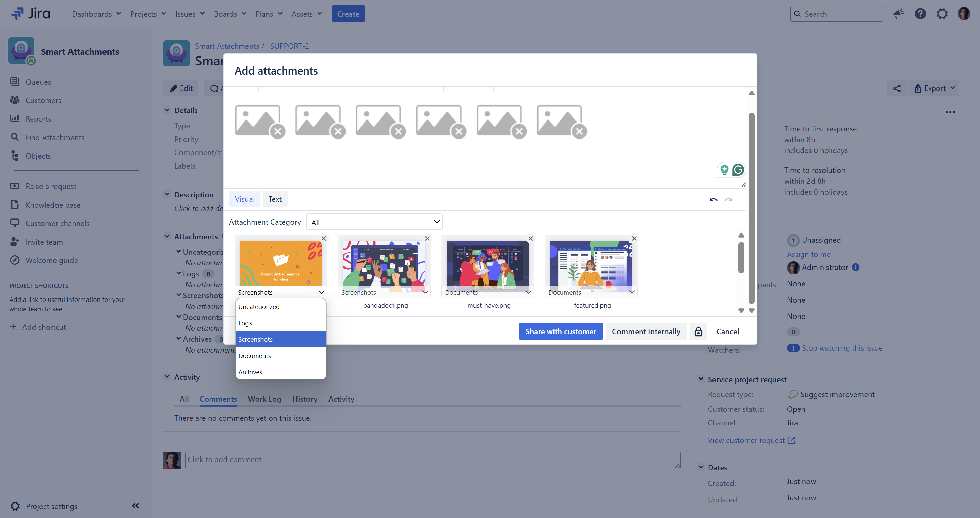The image size is (980, 518).
Task: Click Cancel in the Add attachments dialog
Action: point(727,331)
